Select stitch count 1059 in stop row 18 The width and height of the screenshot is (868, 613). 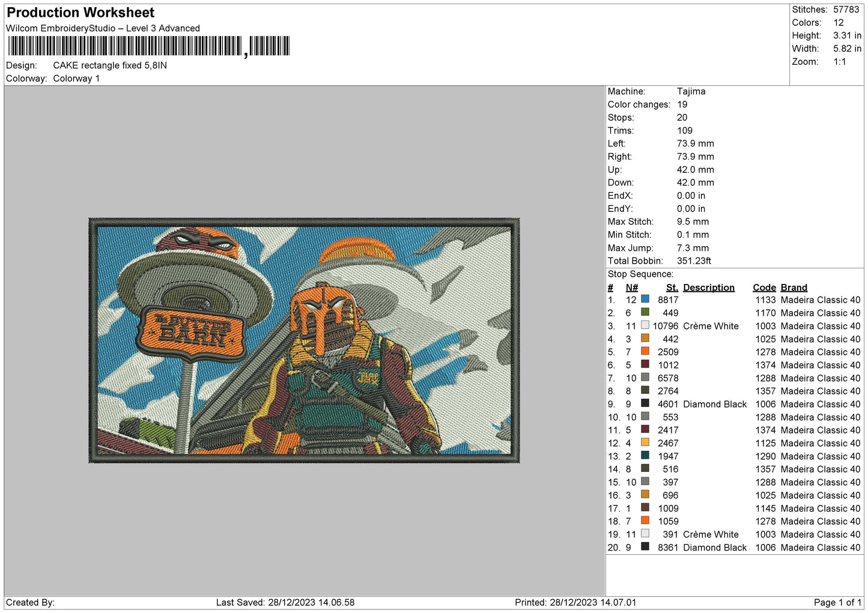[668, 522]
